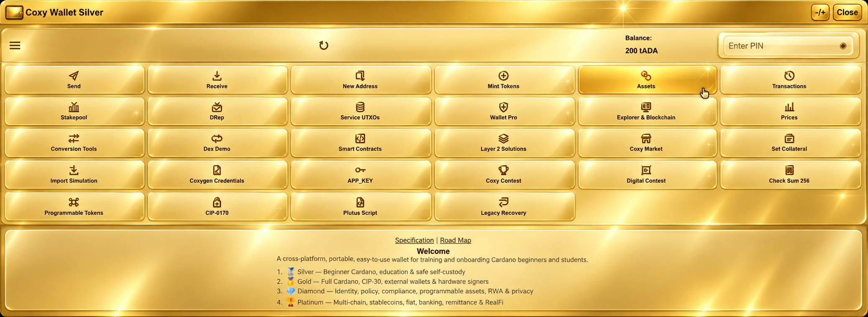Open DRep

218,111
